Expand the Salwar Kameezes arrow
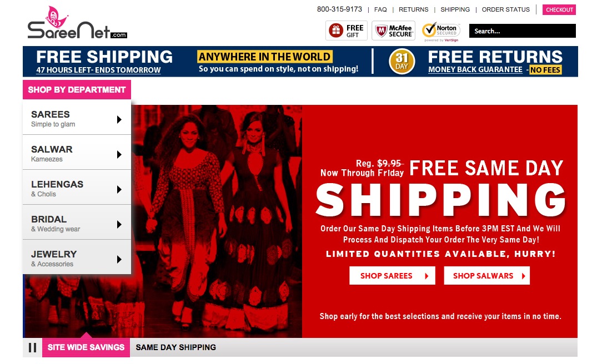This screenshot has width=597, height=364. (x=119, y=154)
